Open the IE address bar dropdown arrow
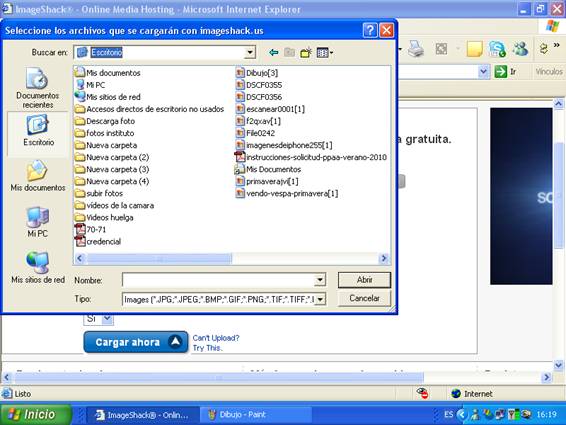Image resolution: width=566 pixels, height=425 pixels. [484, 72]
